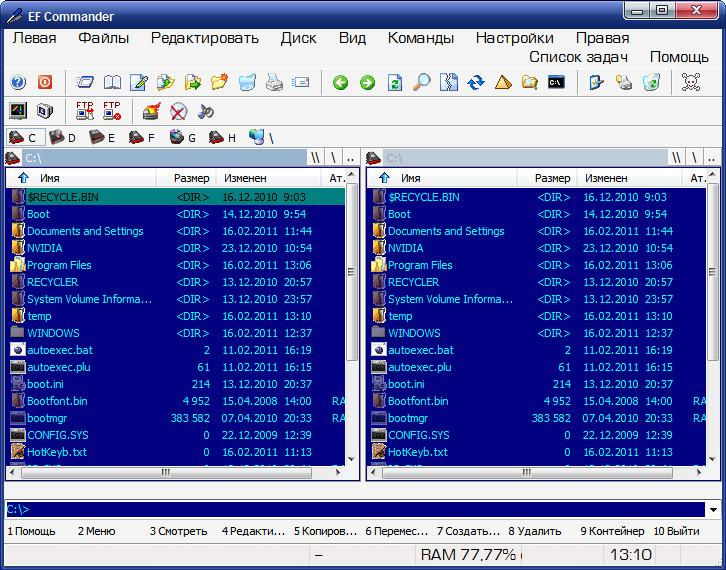Click the open book view icon

click(112, 83)
